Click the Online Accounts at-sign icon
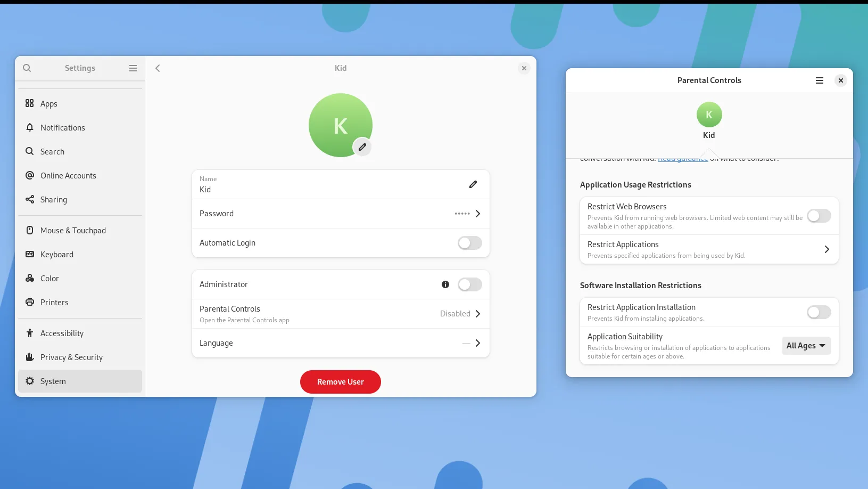This screenshot has width=868, height=489. coord(30,175)
